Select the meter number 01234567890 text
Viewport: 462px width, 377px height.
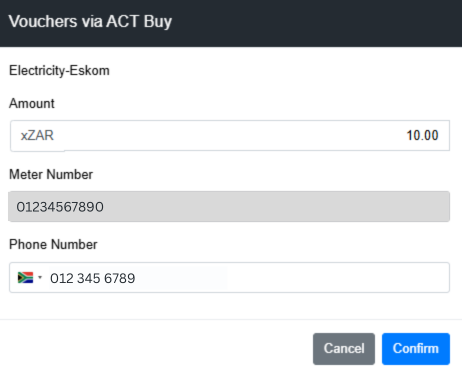60,207
